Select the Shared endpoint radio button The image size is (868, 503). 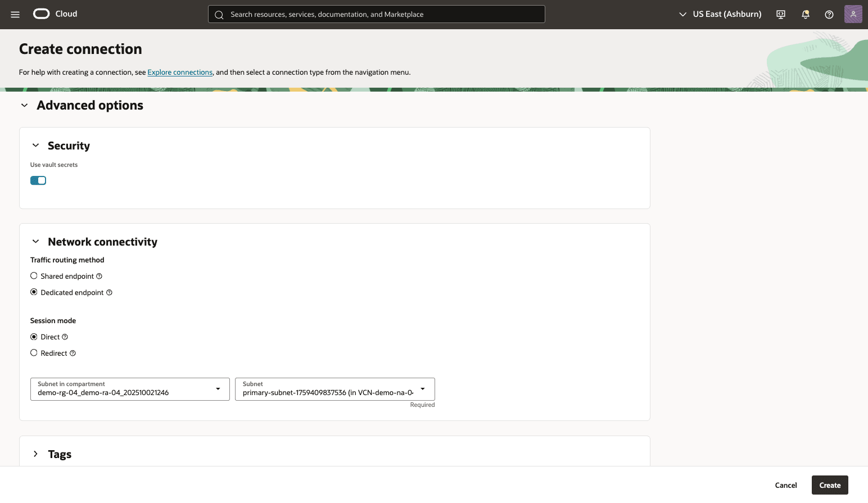[34, 275]
